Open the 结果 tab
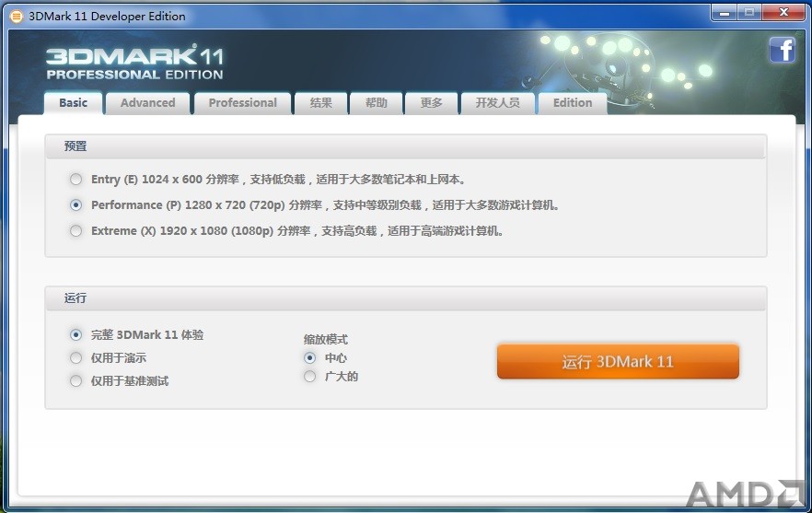The width and height of the screenshot is (812, 513). coord(320,103)
